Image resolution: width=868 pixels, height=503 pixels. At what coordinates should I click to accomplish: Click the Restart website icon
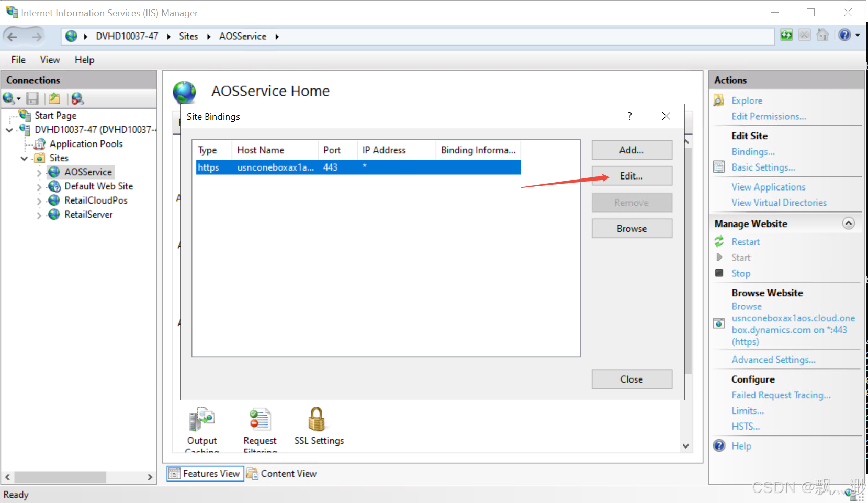(x=719, y=241)
